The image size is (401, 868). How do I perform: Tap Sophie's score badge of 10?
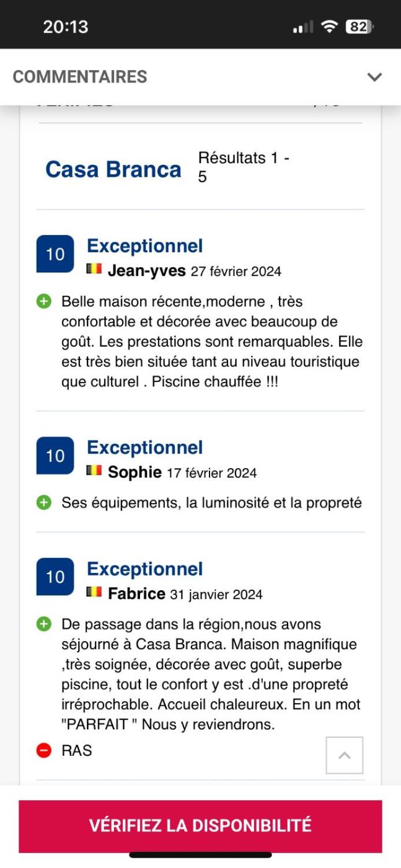point(55,456)
